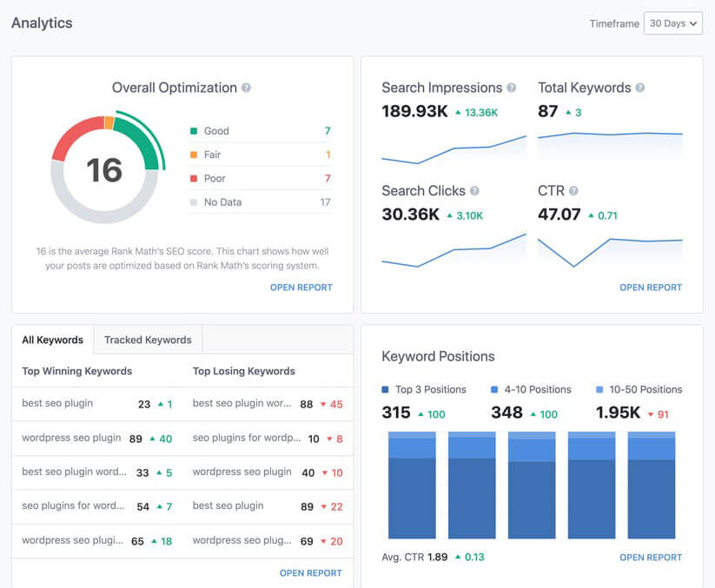Click the red Poor legend swatch
This screenshot has width=715, height=588.
click(194, 178)
